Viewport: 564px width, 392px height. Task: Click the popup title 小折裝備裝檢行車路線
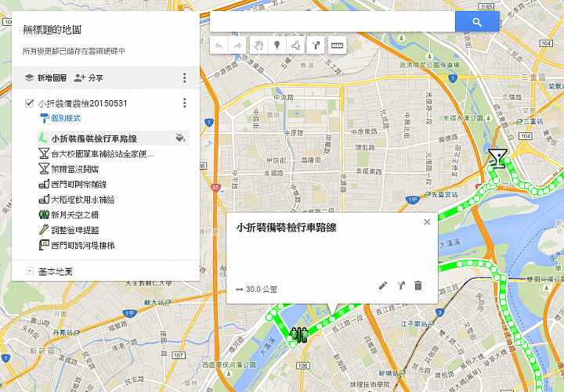pyautogui.click(x=286, y=228)
